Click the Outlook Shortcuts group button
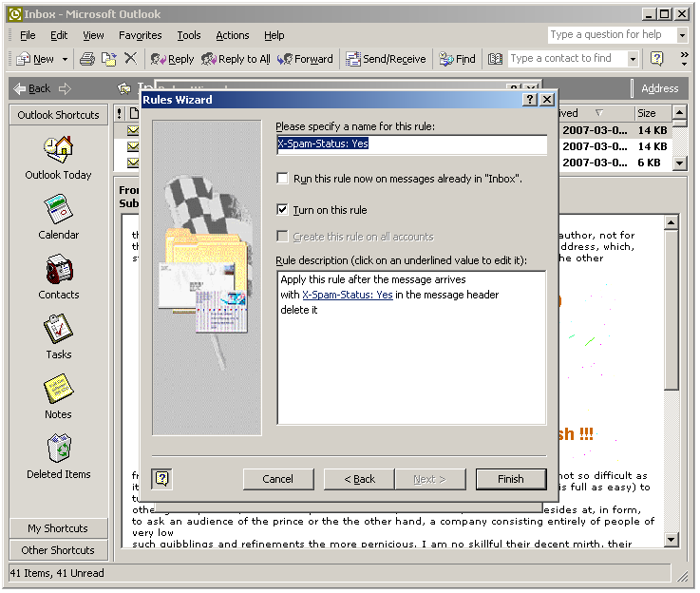The height and width of the screenshot is (593, 700). point(59,115)
